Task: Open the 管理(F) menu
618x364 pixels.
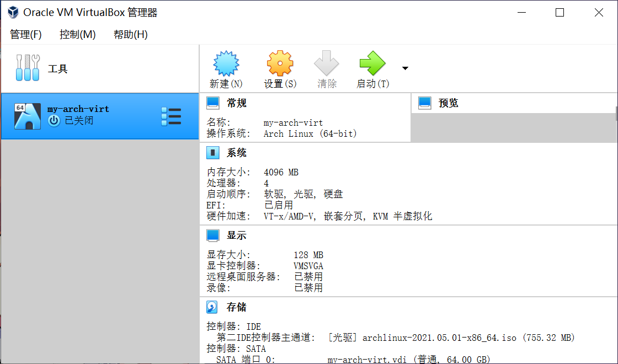Action: [x=26, y=34]
